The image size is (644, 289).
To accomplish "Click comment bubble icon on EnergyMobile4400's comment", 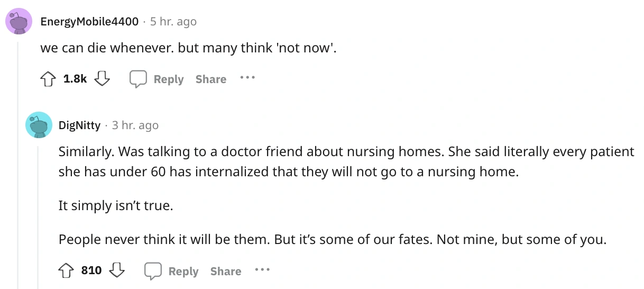I will point(138,79).
